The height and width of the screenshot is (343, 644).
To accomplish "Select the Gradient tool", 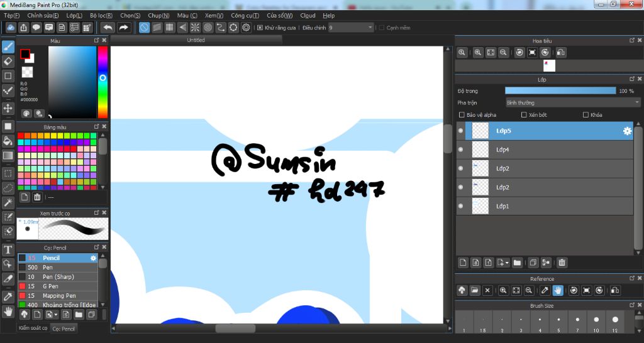I will tap(8, 156).
